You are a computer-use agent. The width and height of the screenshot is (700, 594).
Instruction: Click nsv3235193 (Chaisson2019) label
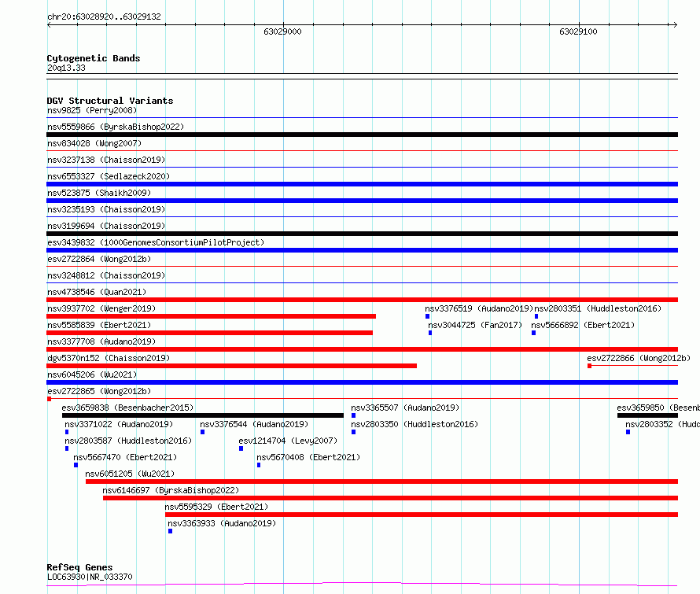[106, 209]
